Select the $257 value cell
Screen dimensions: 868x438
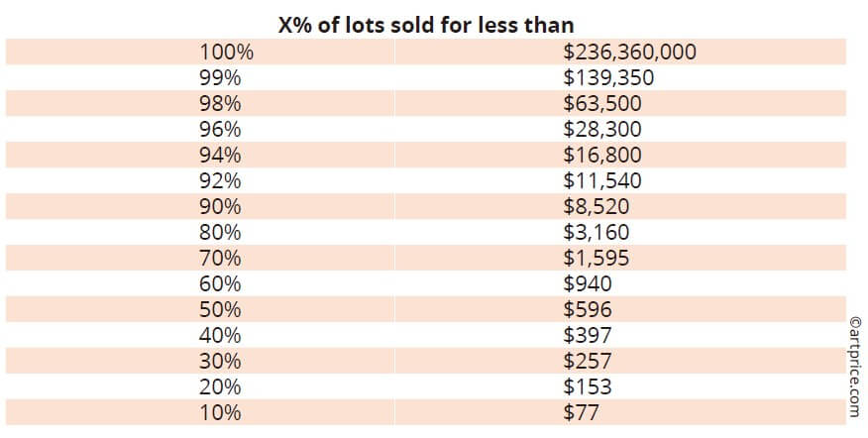(x=588, y=361)
